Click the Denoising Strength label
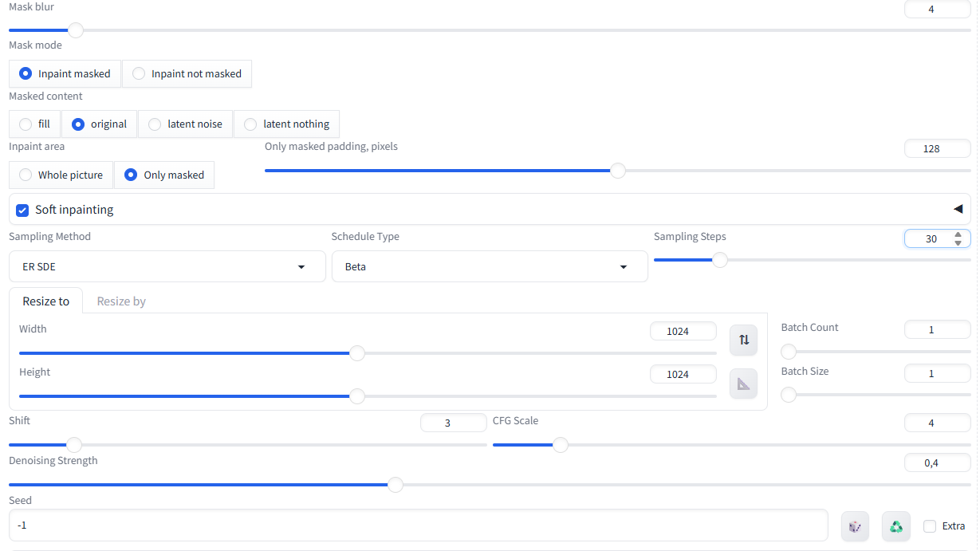980x551 pixels. coord(53,460)
